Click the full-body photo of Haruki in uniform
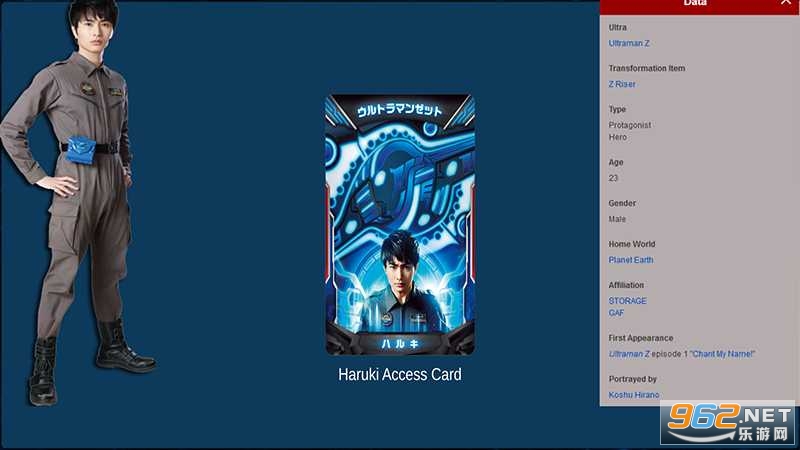The image size is (800, 450). coord(75,200)
